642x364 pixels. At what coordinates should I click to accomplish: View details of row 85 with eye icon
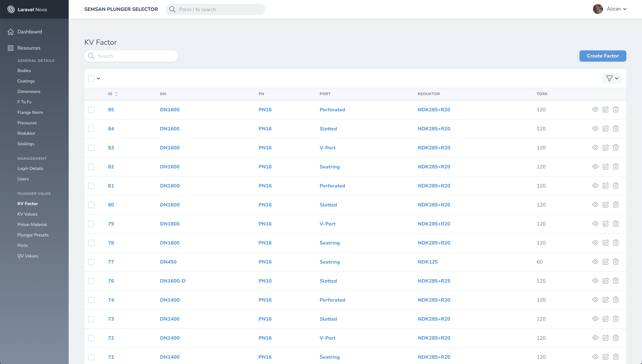click(595, 109)
